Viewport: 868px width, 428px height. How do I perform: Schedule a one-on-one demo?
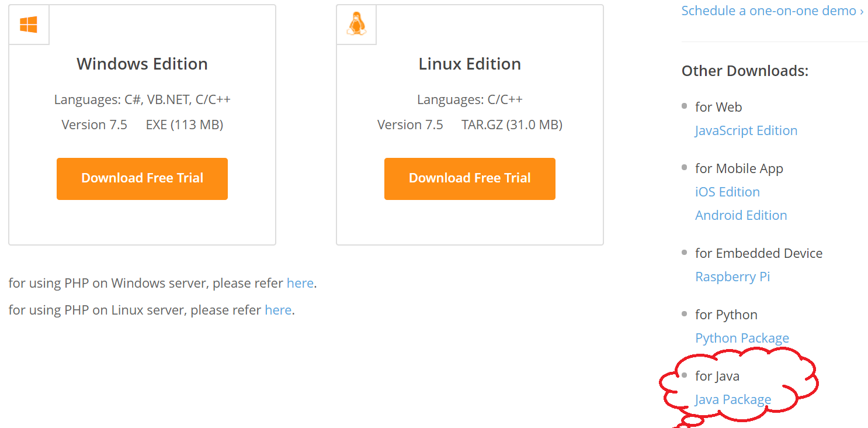coord(772,11)
